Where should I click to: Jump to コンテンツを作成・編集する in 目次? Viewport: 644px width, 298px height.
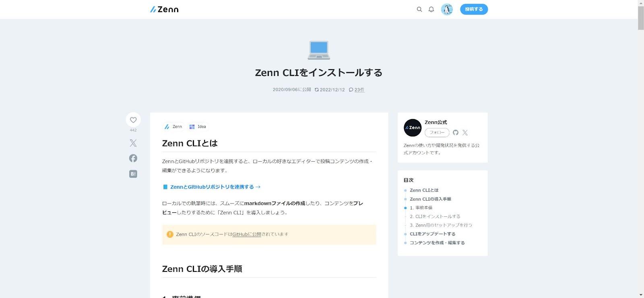437,243
